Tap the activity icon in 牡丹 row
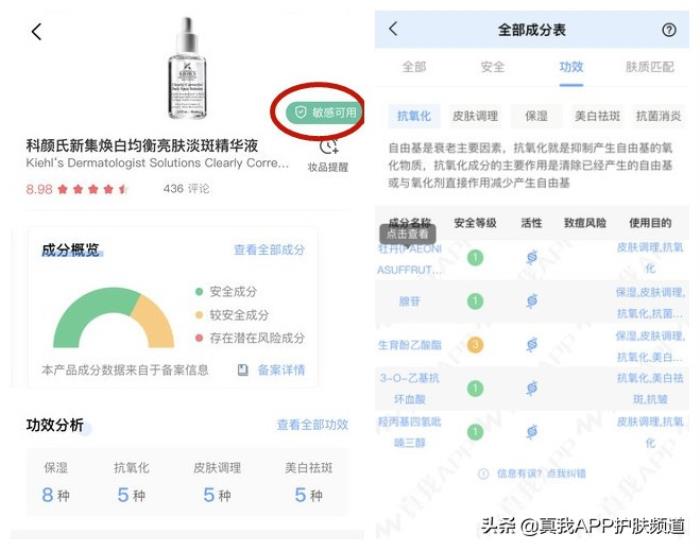 pos(531,258)
